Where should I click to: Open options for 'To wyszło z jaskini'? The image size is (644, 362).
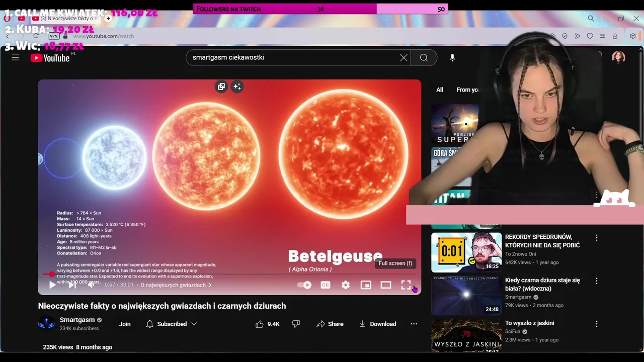(x=597, y=324)
